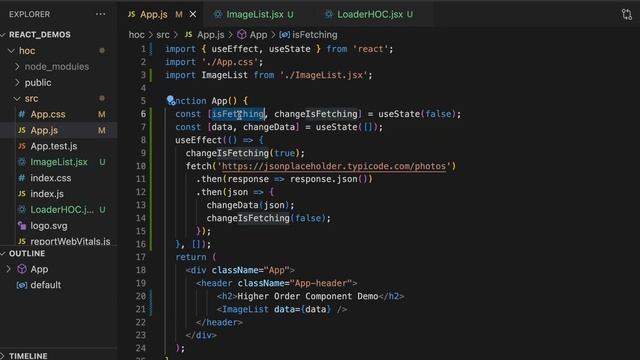640x360 pixels.
Task: Collapse the OUTLINE panel
Action: [27, 253]
